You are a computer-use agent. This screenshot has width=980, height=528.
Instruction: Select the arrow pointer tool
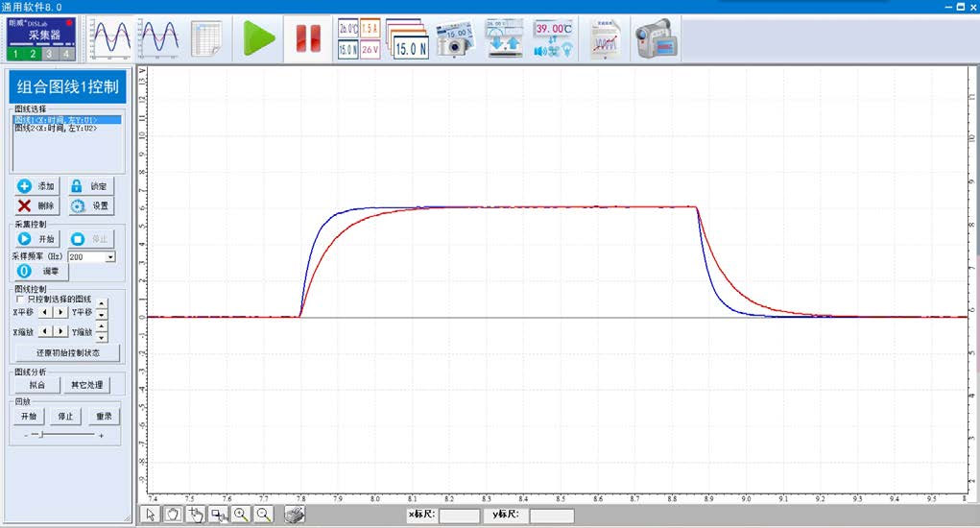(150, 515)
